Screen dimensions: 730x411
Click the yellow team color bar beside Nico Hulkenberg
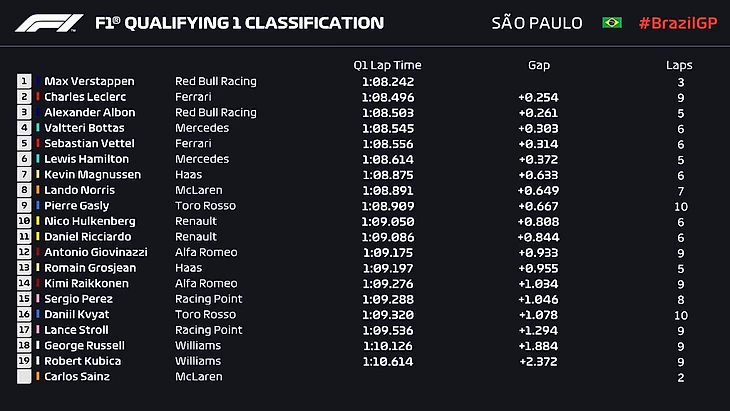[x=38, y=221]
